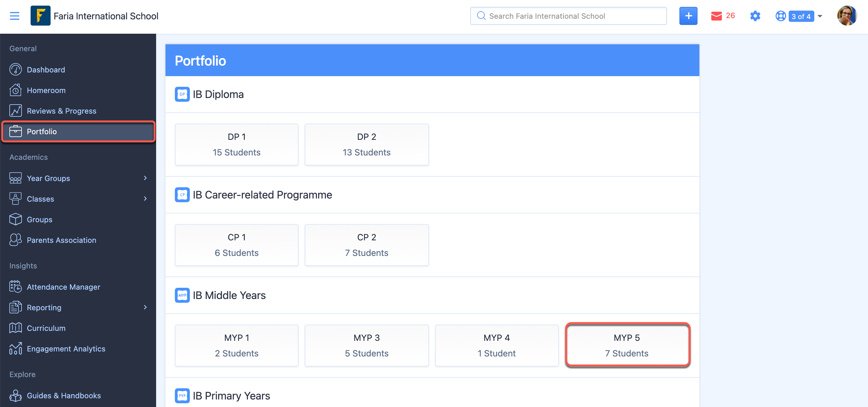This screenshot has width=868, height=407.
Task: Click the Portfolio briefcase icon
Action: point(16,131)
